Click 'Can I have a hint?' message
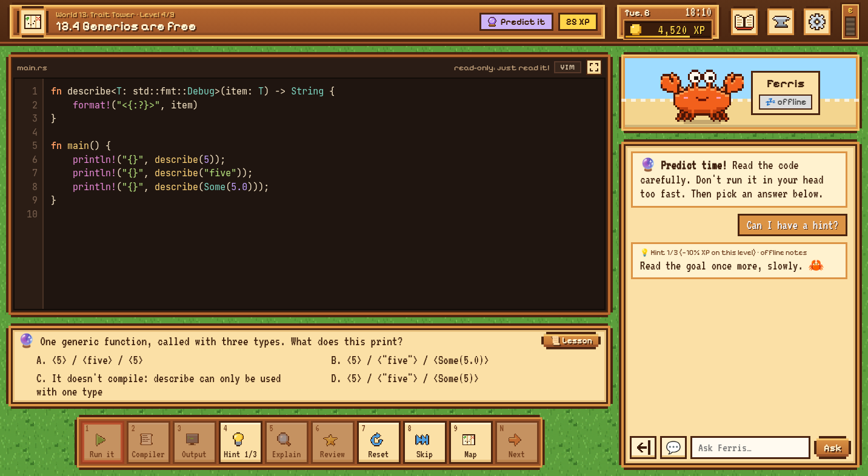The image size is (868, 476). pyautogui.click(x=792, y=225)
